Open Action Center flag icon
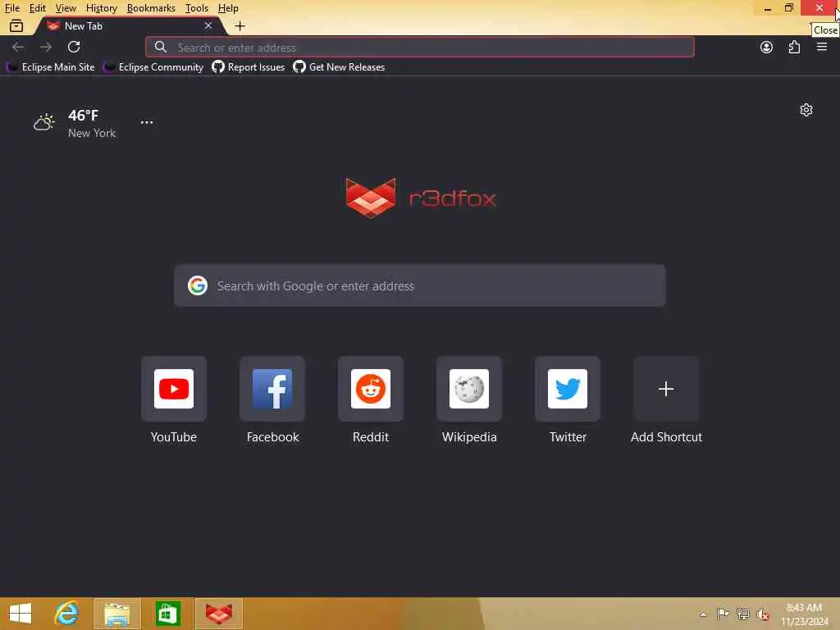The height and width of the screenshot is (630, 840). click(723, 614)
